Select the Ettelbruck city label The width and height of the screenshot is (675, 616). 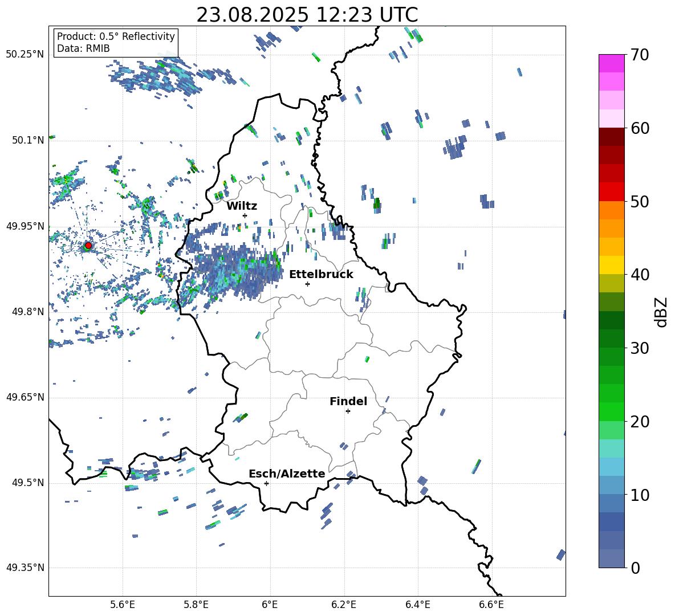click(x=321, y=275)
